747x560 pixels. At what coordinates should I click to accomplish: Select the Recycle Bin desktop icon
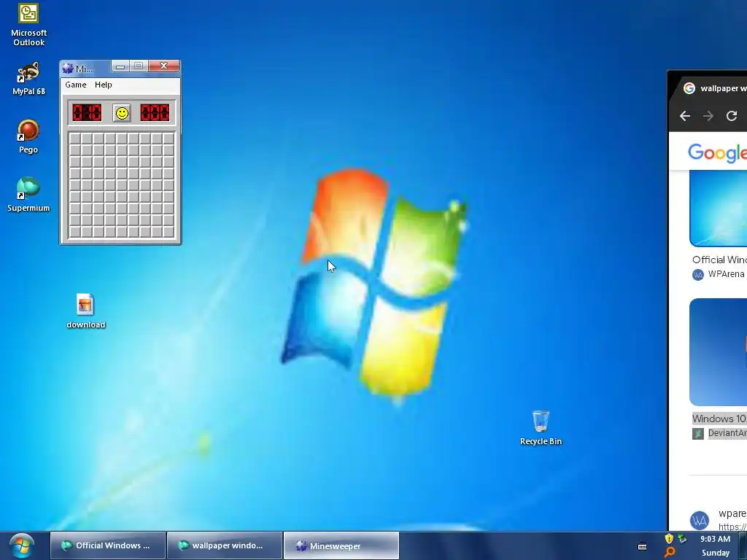click(x=541, y=428)
